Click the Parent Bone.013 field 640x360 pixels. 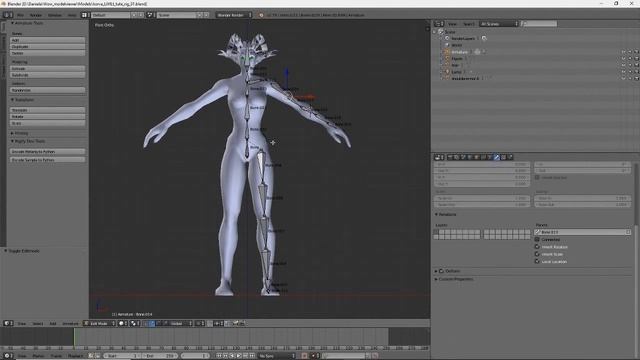pos(582,232)
